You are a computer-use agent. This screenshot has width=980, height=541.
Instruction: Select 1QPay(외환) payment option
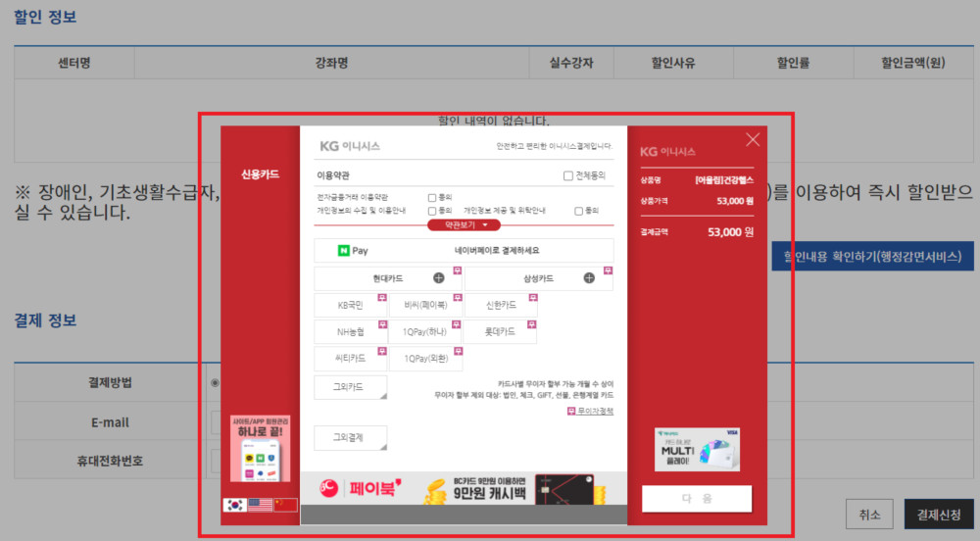coord(425,359)
